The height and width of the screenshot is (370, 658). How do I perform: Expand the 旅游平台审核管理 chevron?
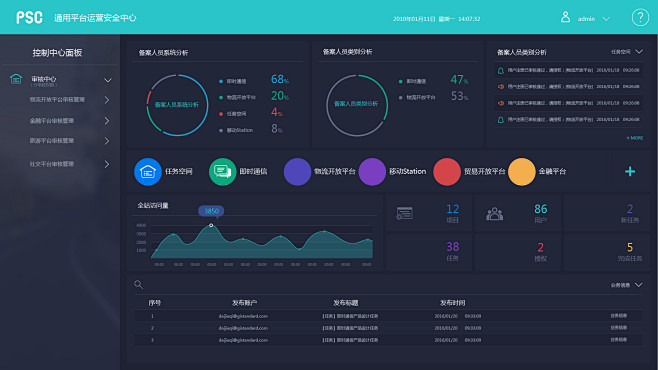pos(107,141)
